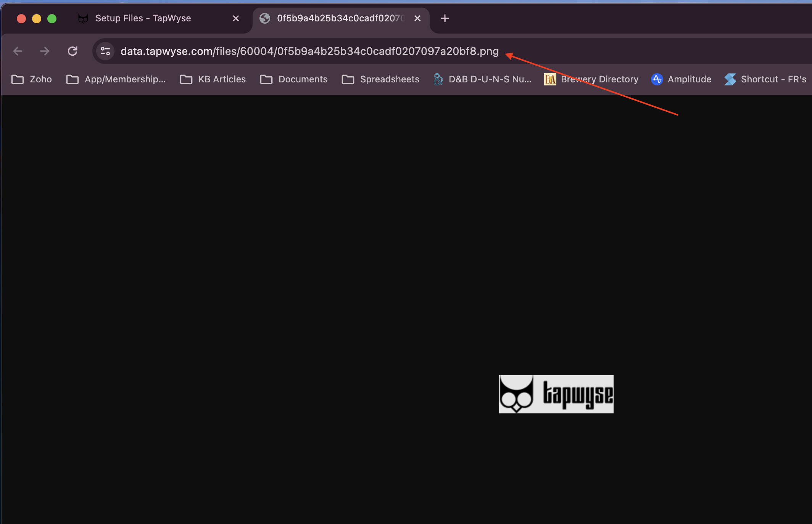812x524 pixels.
Task: Close the Setup Files - TapWyse tab
Action: pyautogui.click(x=236, y=18)
